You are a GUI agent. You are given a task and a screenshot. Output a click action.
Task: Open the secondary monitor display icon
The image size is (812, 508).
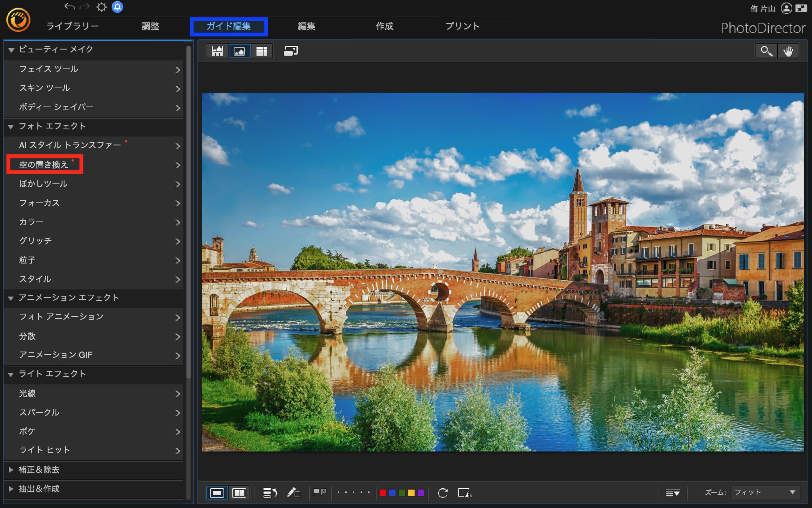pyautogui.click(x=290, y=51)
